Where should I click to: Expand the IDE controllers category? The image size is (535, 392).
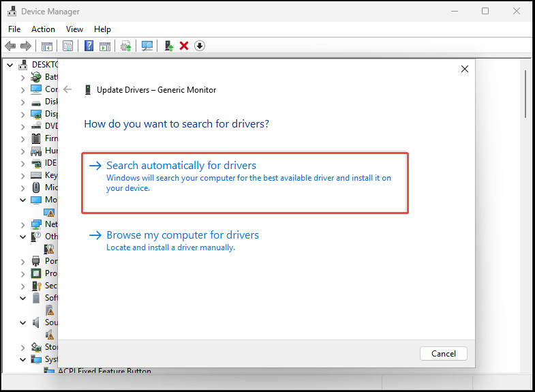tap(22, 164)
